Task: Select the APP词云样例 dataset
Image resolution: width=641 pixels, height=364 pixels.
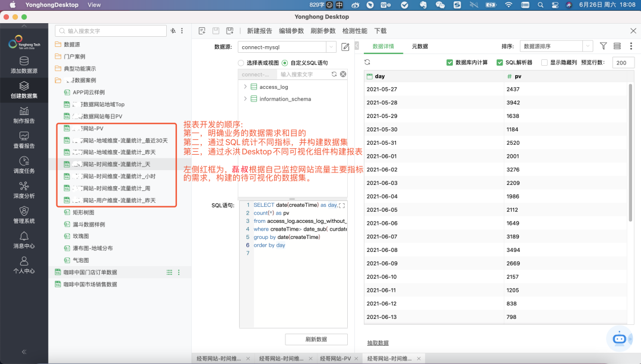Action: [x=85, y=92]
